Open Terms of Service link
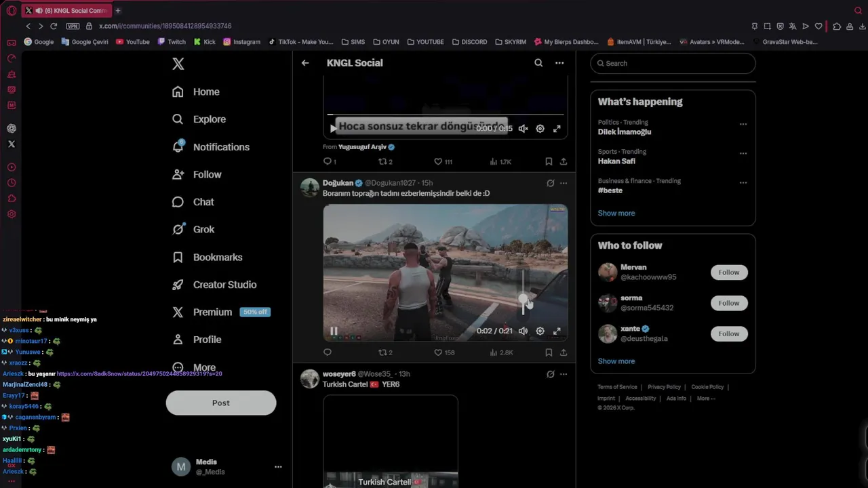The height and width of the screenshot is (488, 868). [617, 387]
